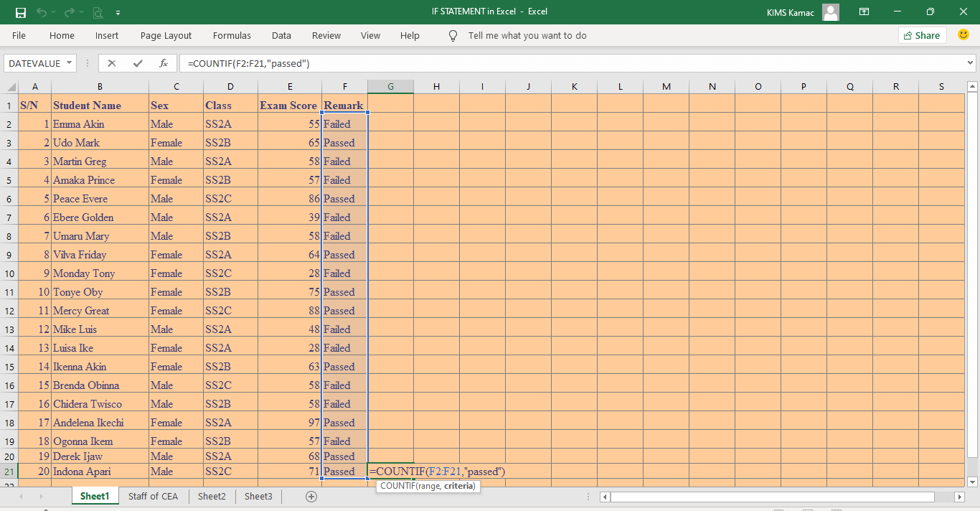Click the smiley feedback icon

click(963, 35)
